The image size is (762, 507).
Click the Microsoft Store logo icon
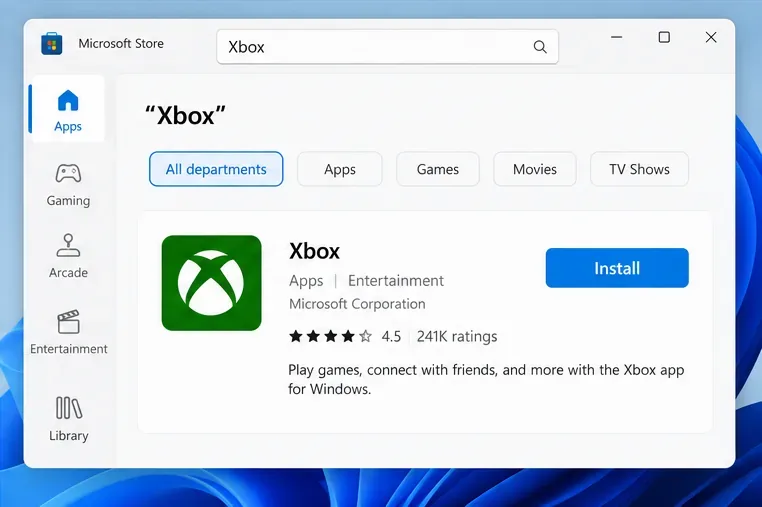[52, 44]
